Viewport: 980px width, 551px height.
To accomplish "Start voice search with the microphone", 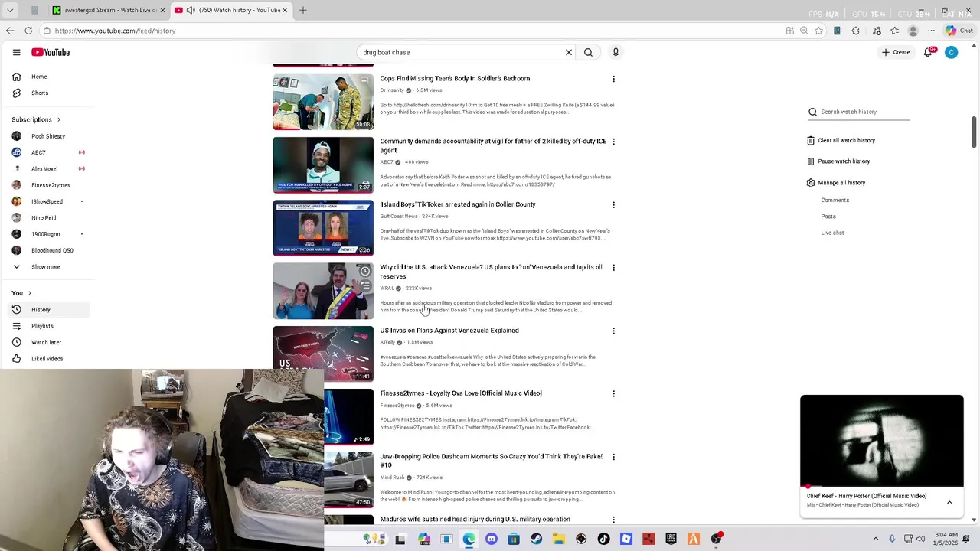I will [616, 52].
